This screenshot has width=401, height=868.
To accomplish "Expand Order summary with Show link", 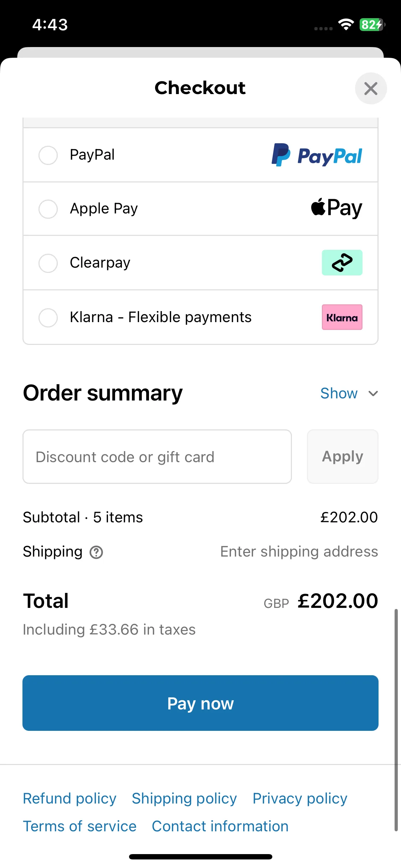I will (x=339, y=393).
